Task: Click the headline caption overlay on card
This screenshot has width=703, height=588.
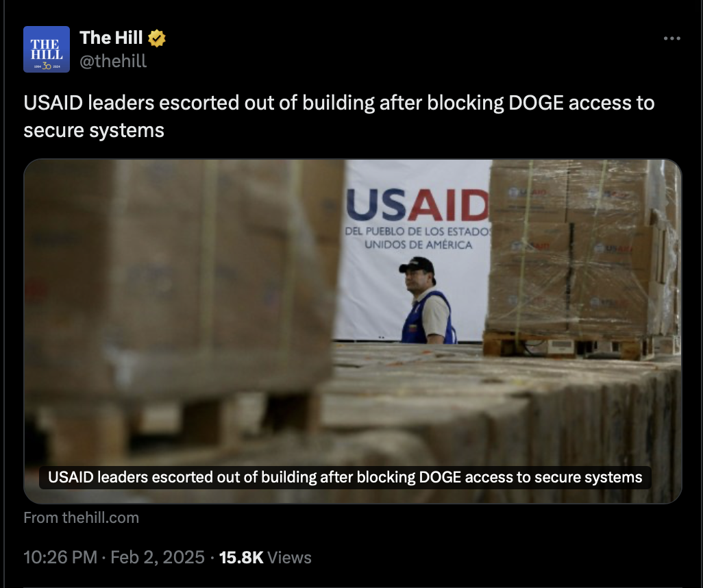Action: point(345,477)
